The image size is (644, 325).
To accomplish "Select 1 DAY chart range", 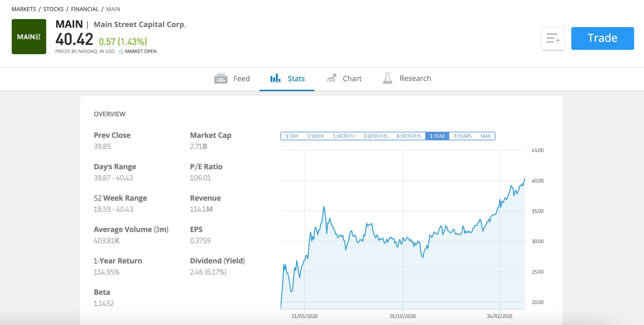I will tap(292, 136).
